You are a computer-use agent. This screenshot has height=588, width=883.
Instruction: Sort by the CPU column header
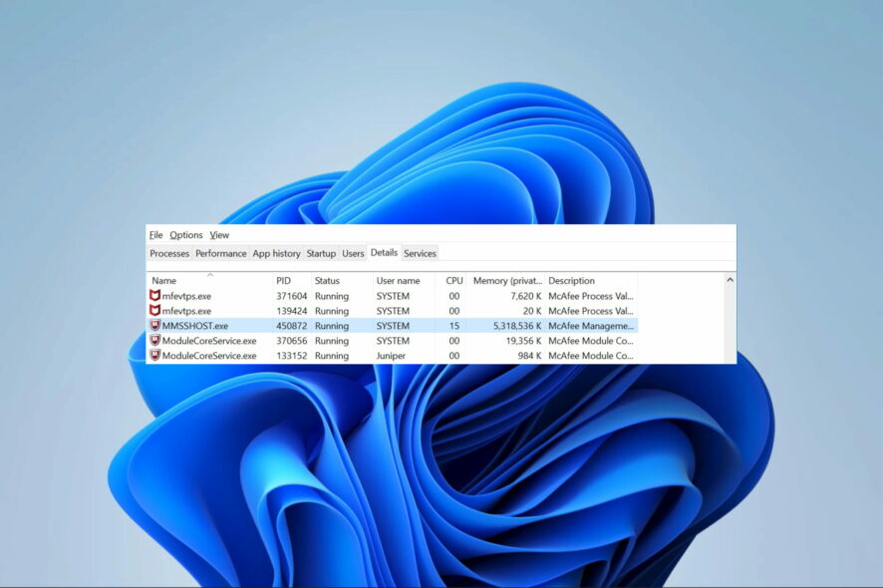click(450, 280)
